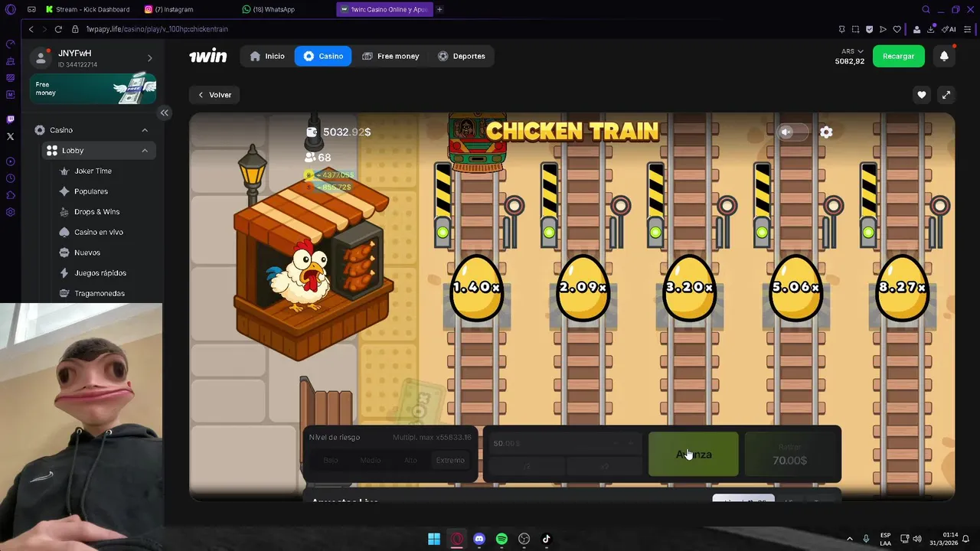
Task: Open a new browser tab
Action: point(439,9)
